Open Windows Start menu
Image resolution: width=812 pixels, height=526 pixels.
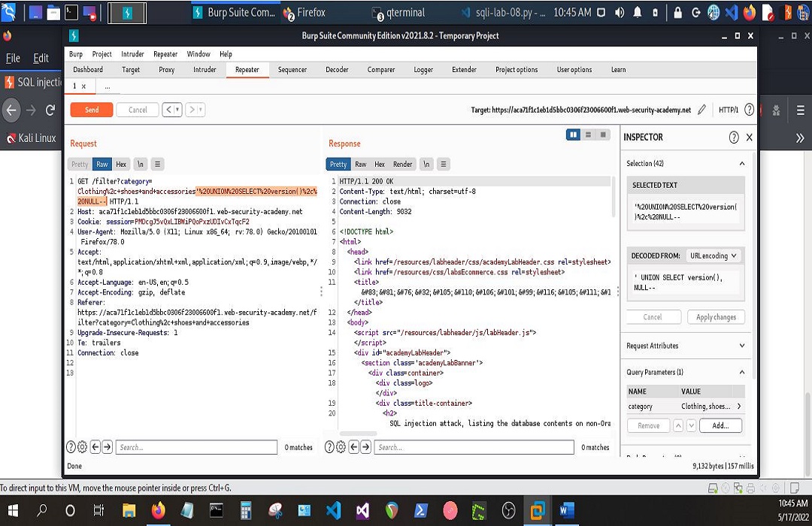tap(13, 511)
